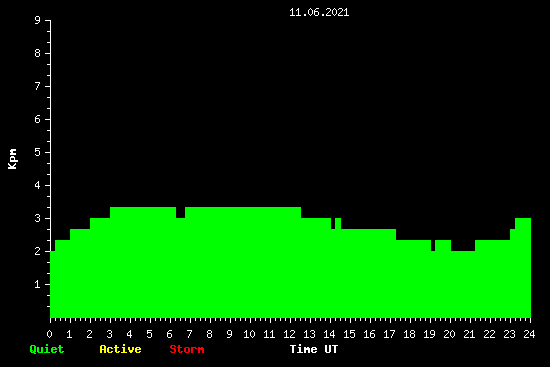The height and width of the screenshot is (367, 550).
Task: Click the 5 value on Kpn axis
Action: pyautogui.click(x=37, y=152)
